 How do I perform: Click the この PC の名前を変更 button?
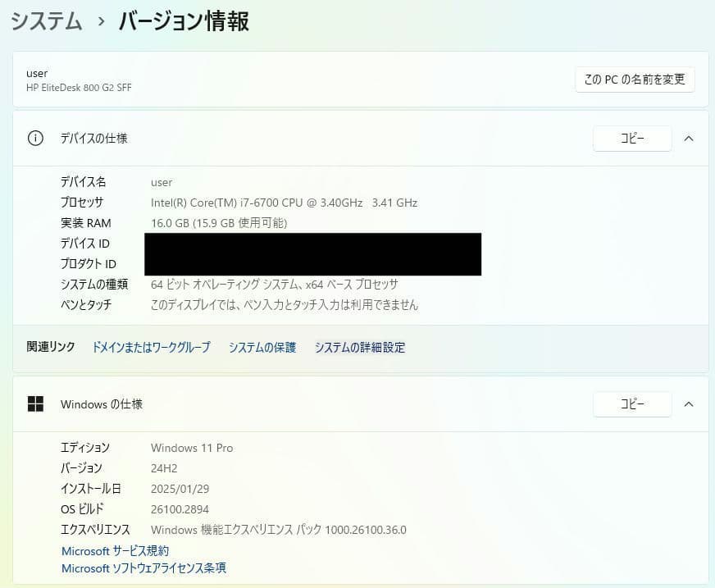tap(635, 79)
